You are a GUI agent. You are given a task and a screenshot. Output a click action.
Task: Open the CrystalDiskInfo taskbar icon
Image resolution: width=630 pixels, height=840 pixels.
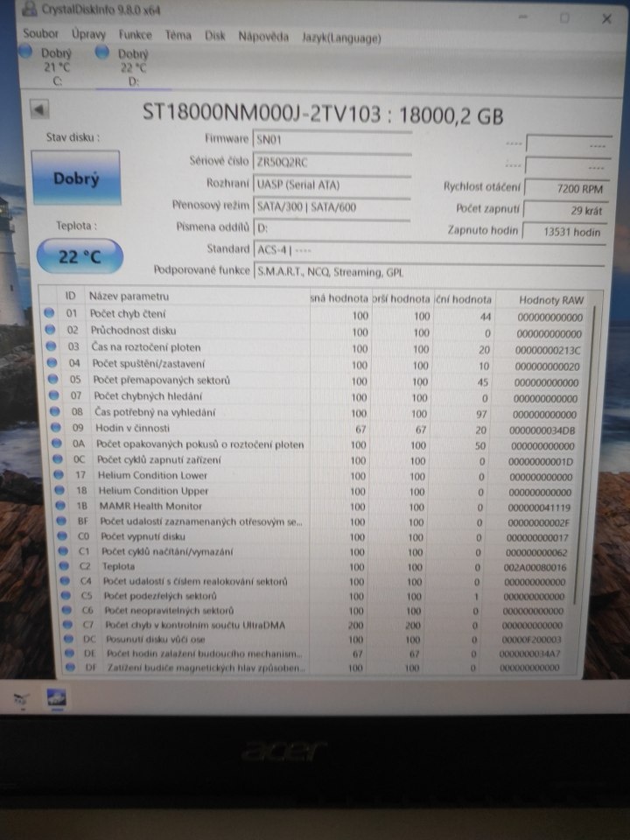56,697
